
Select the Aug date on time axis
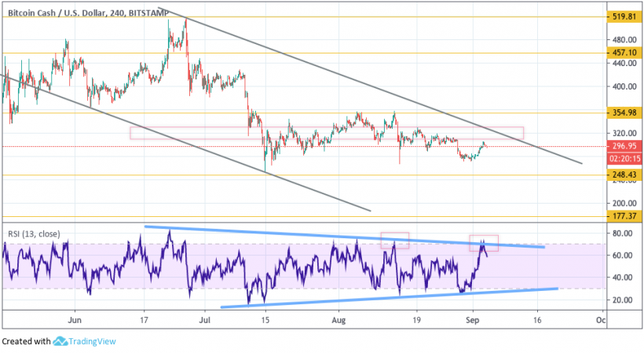pos(338,321)
